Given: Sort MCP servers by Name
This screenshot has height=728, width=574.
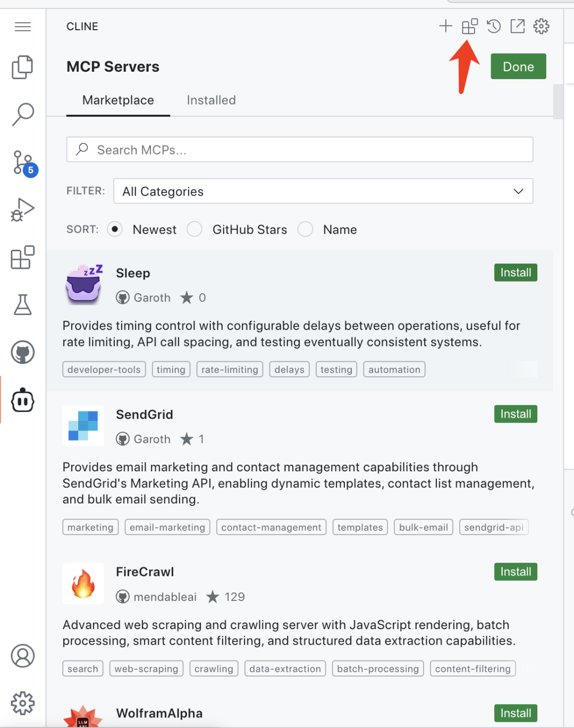Looking at the screenshot, I should coord(305,230).
